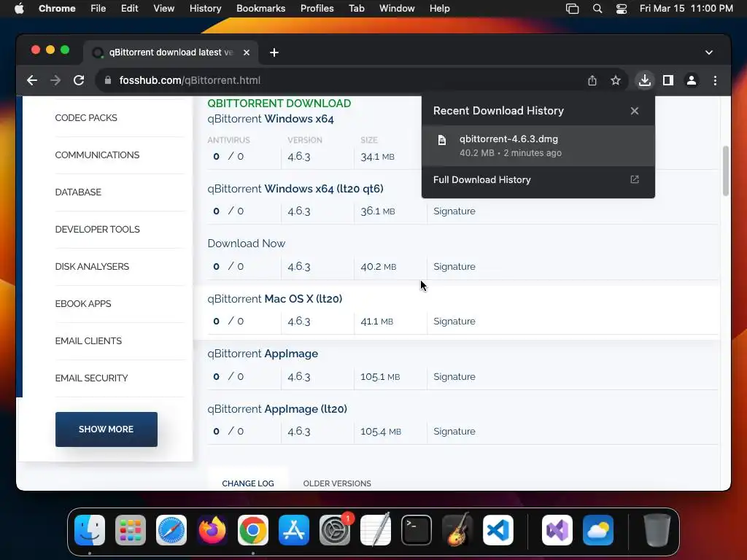Switch to Chrome in the Dock
This screenshot has width=747, height=560.
pos(253,530)
